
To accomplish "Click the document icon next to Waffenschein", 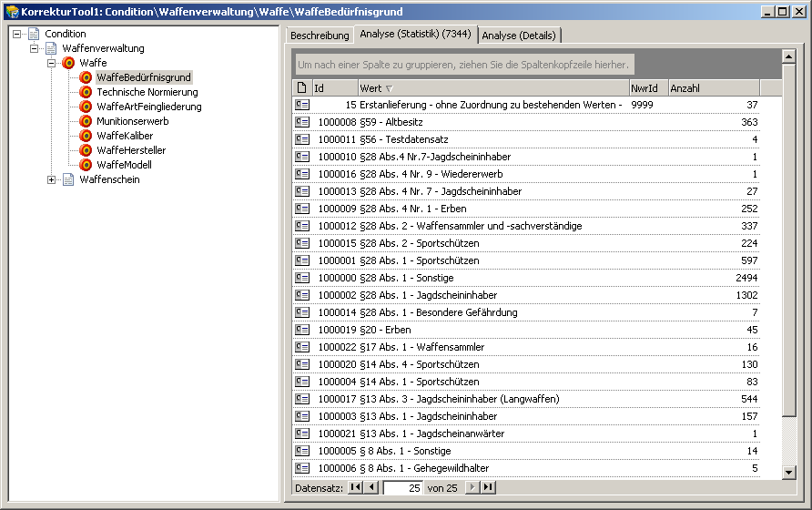I will tap(68, 179).
